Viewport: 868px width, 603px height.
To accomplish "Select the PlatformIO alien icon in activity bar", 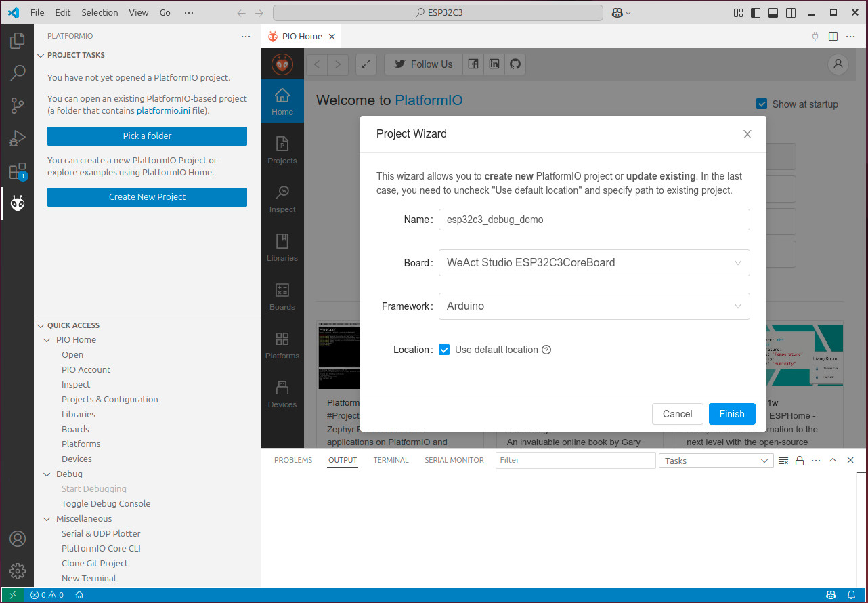I will tap(18, 203).
